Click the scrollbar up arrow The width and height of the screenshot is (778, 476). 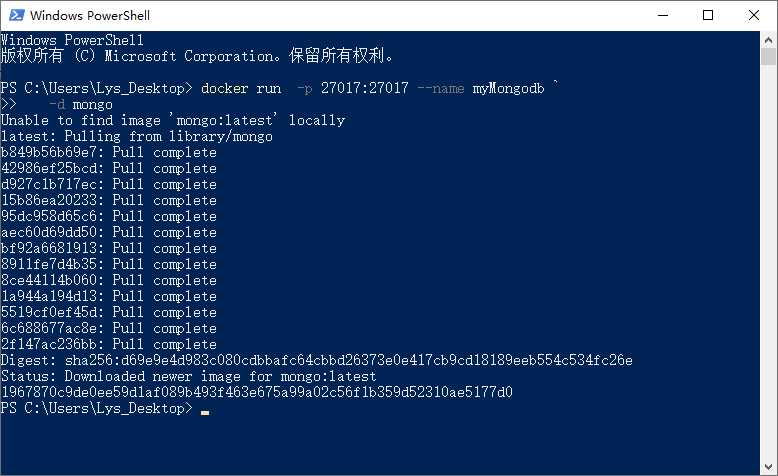(x=769, y=39)
